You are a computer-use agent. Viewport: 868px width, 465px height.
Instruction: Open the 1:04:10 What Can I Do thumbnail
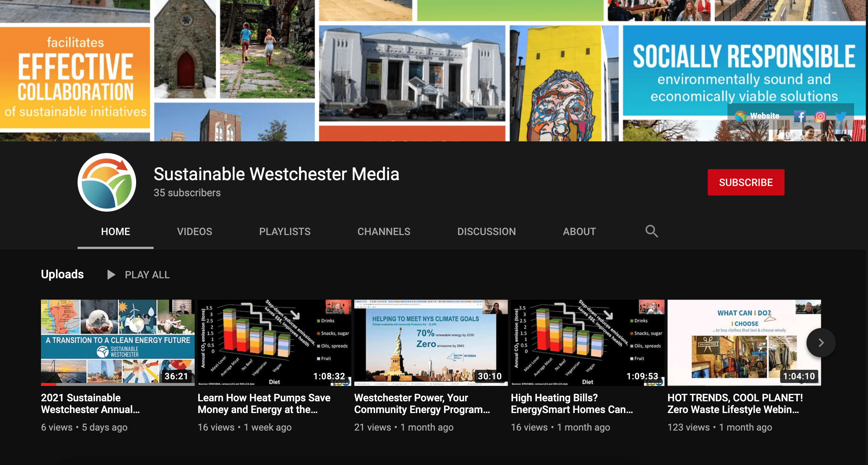pyautogui.click(x=744, y=343)
